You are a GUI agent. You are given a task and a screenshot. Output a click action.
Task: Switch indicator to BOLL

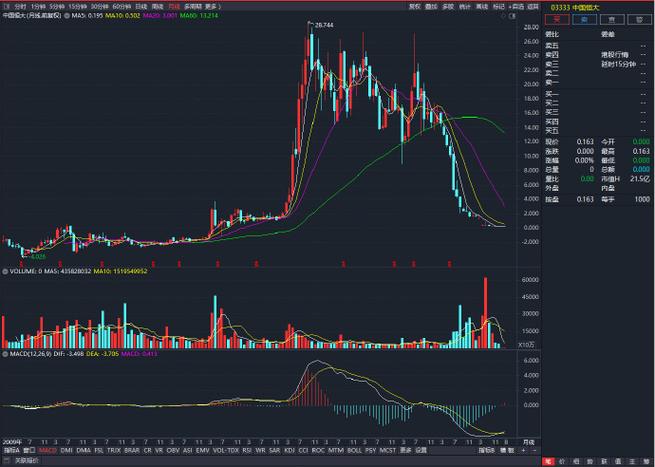pos(354,450)
